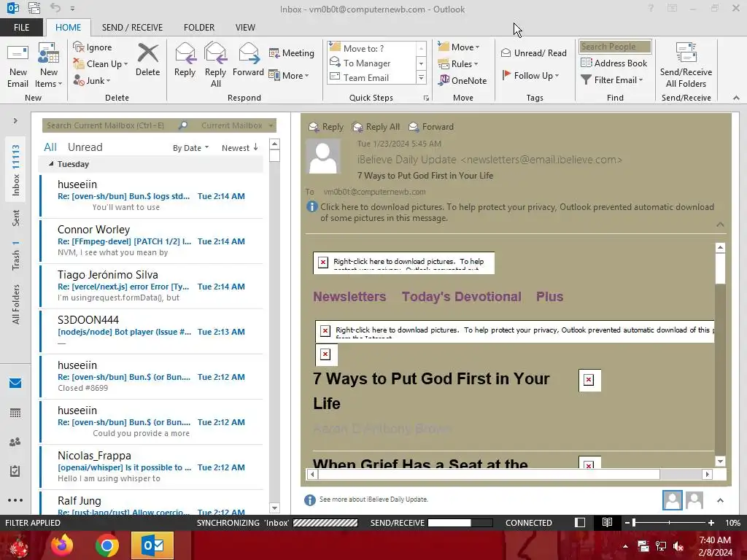The image size is (747, 560).
Task: Collapse the ribbon
Action: click(736, 98)
